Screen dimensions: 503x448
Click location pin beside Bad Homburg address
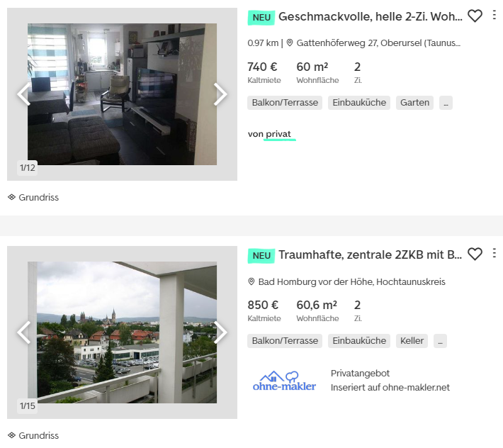click(x=252, y=281)
